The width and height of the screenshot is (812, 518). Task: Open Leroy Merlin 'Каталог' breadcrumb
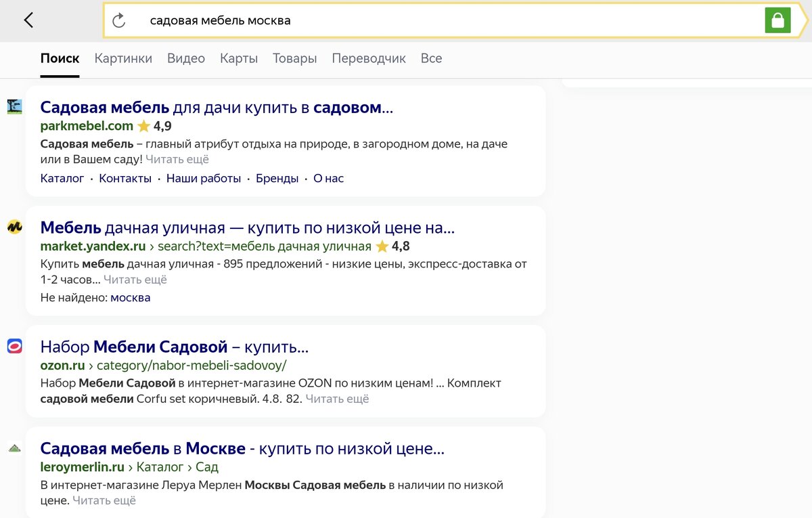coord(160,467)
